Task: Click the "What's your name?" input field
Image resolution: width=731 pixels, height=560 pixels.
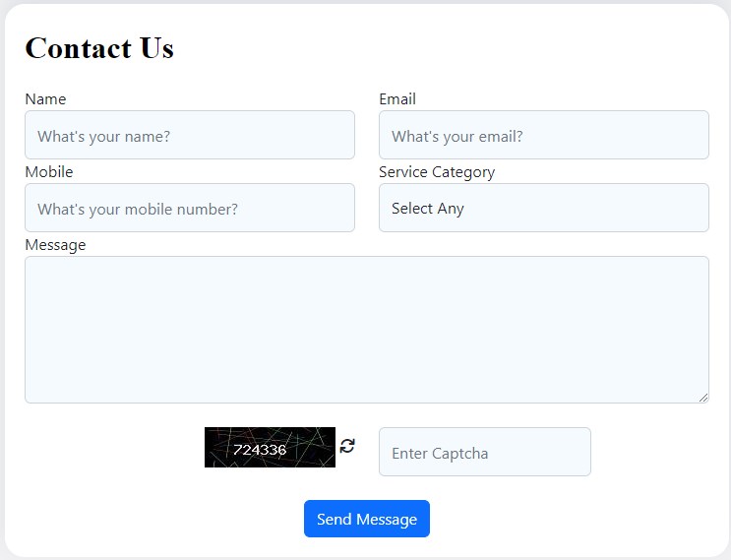Action: pyautogui.click(x=190, y=136)
